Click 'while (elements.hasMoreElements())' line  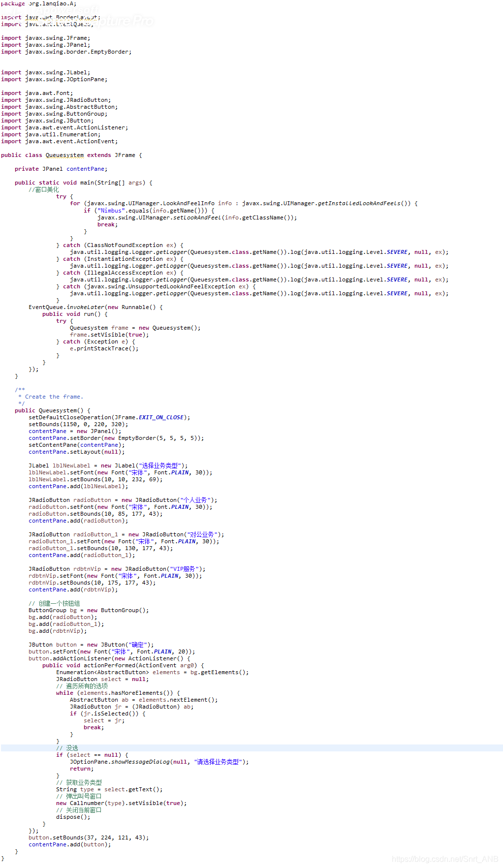click(118, 693)
